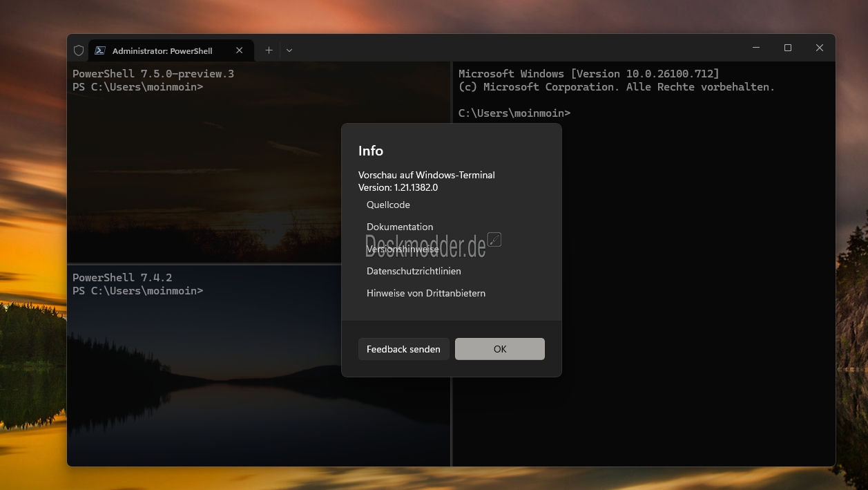Image resolution: width=868 pixels, height=490 pixels.
Task: Expand the new tab profile dropdown
Action: (x=289, y=50)
